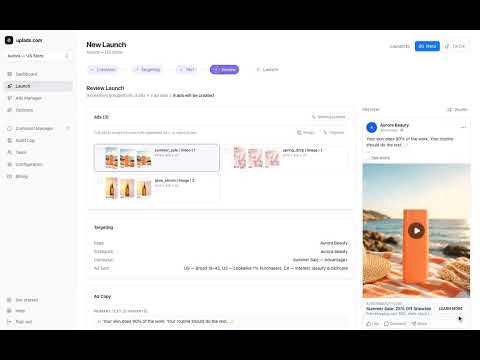This screenshot has width=480, height=360.
Task: Go to the Targeting step tab
Action: point(147,69)
